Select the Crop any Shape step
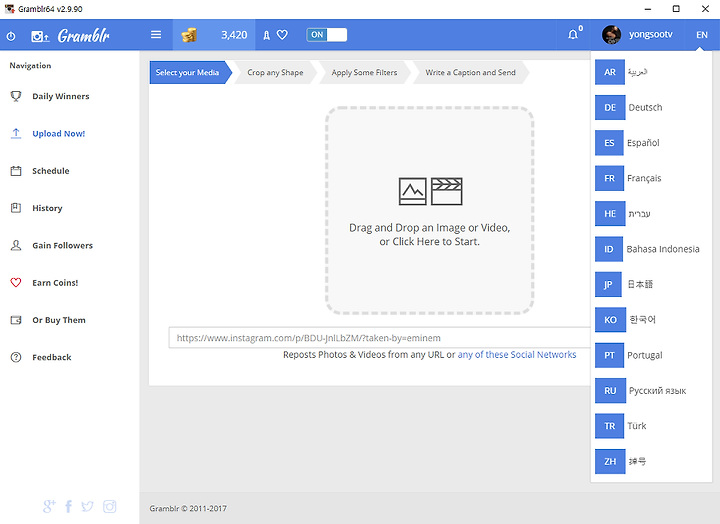 [275, 73]
